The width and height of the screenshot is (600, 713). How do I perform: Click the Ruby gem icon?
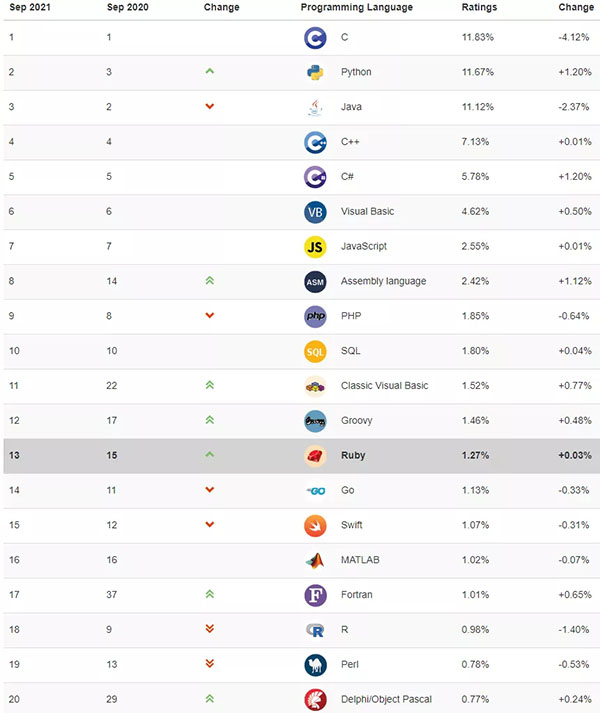pyautogui.click(x=315, y=455)
